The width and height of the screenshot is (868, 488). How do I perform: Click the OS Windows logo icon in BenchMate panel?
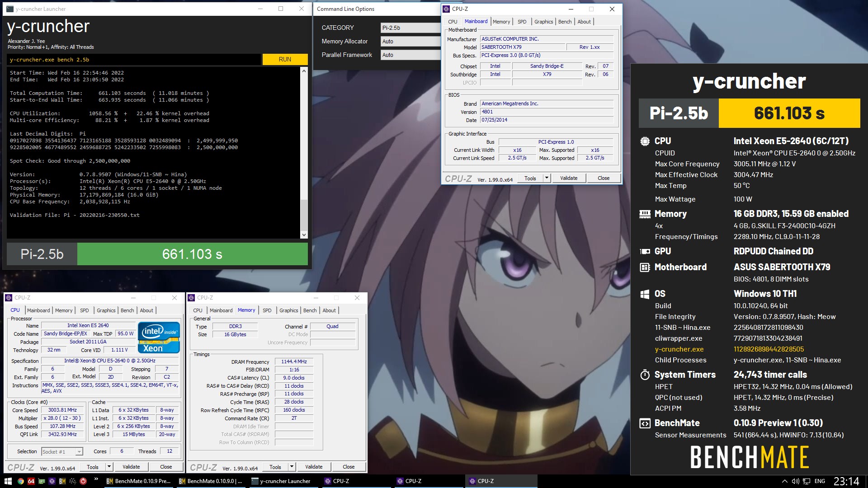[x=645, y=294]
